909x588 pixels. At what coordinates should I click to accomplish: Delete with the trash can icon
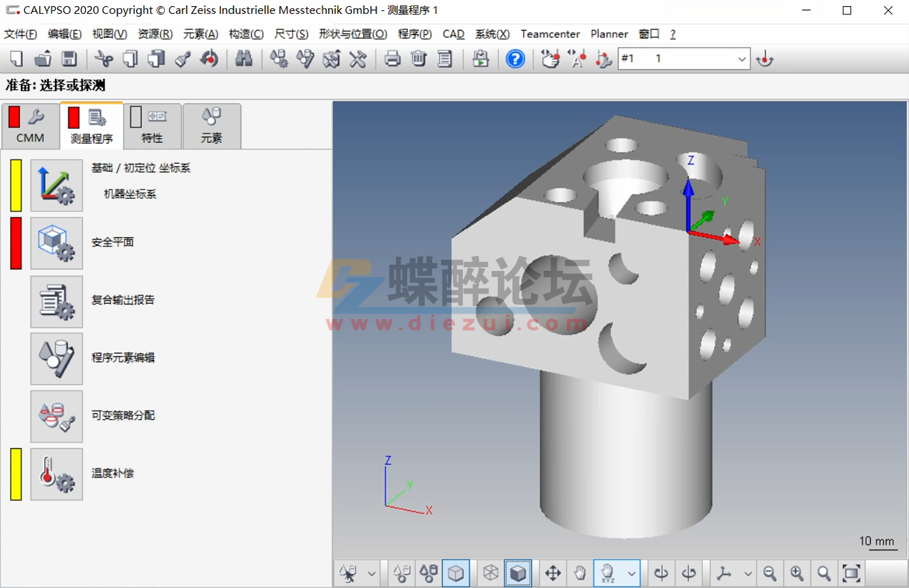click(419, 58)
